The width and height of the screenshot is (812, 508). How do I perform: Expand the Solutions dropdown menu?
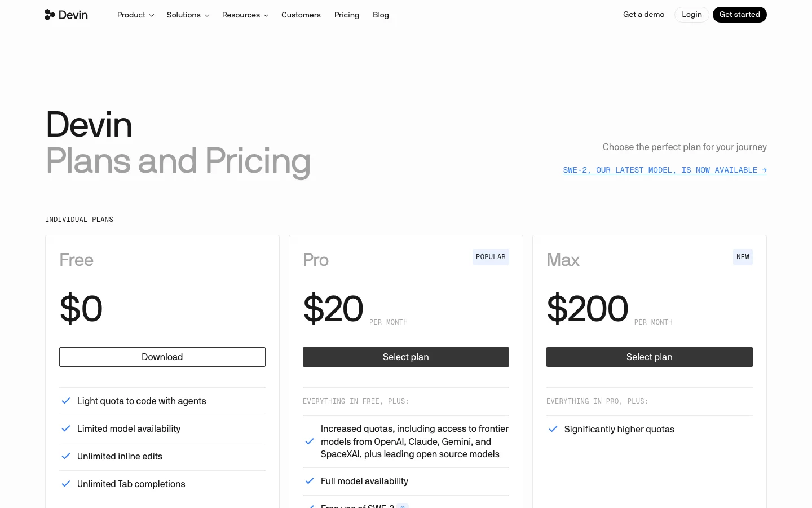[188, 15]
